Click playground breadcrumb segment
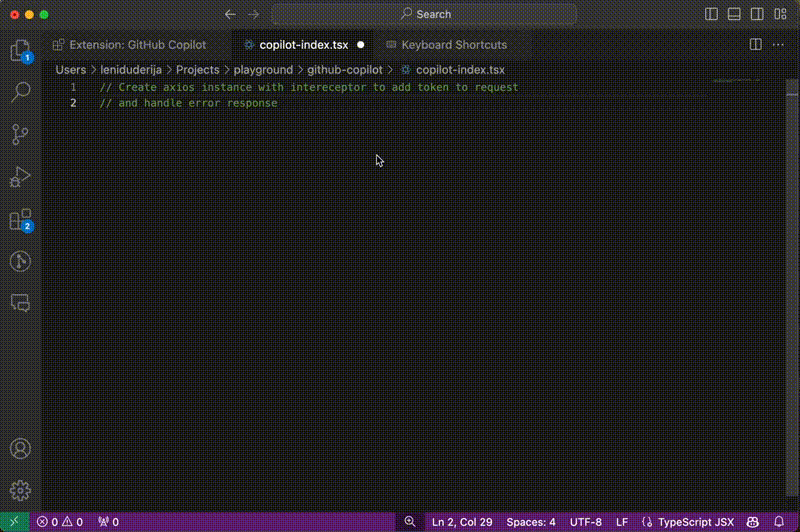The image size is (800, 532). tap(263, 70)
